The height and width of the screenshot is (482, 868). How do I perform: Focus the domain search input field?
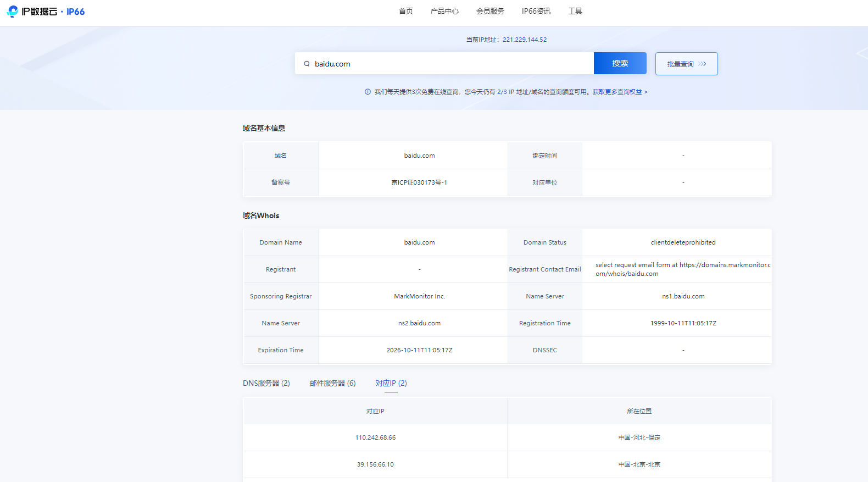[x=444, y=63]
